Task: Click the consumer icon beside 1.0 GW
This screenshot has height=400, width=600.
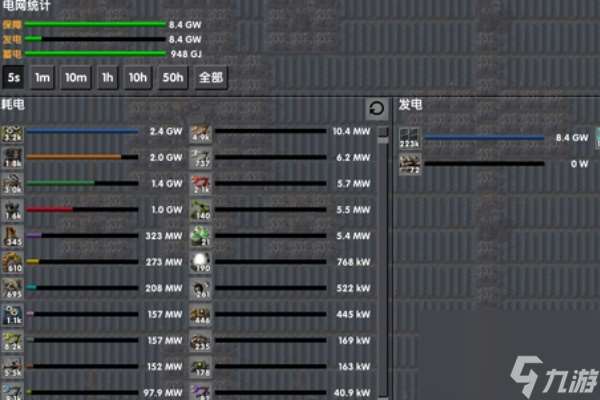Action: pos(12,210)
